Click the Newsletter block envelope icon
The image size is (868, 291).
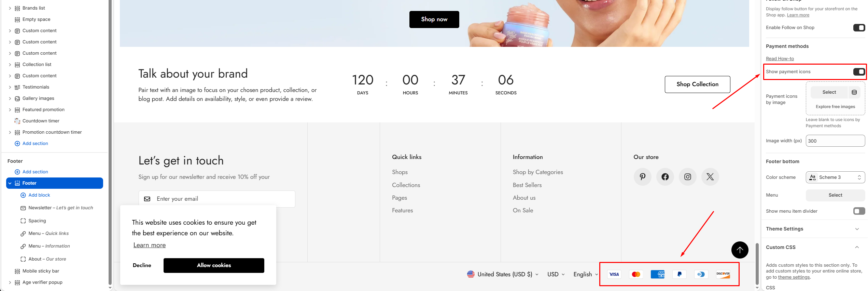click(x=23, y=208)
